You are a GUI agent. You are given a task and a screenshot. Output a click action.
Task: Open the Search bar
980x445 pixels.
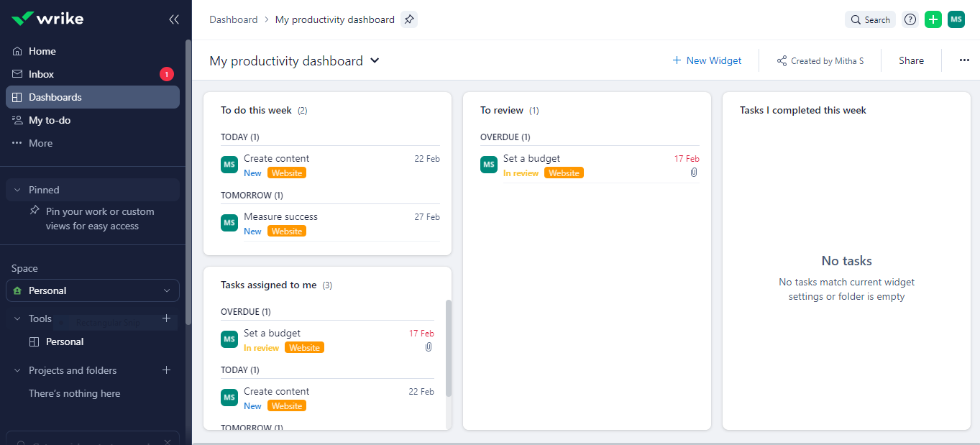click(x=870, y=19)
